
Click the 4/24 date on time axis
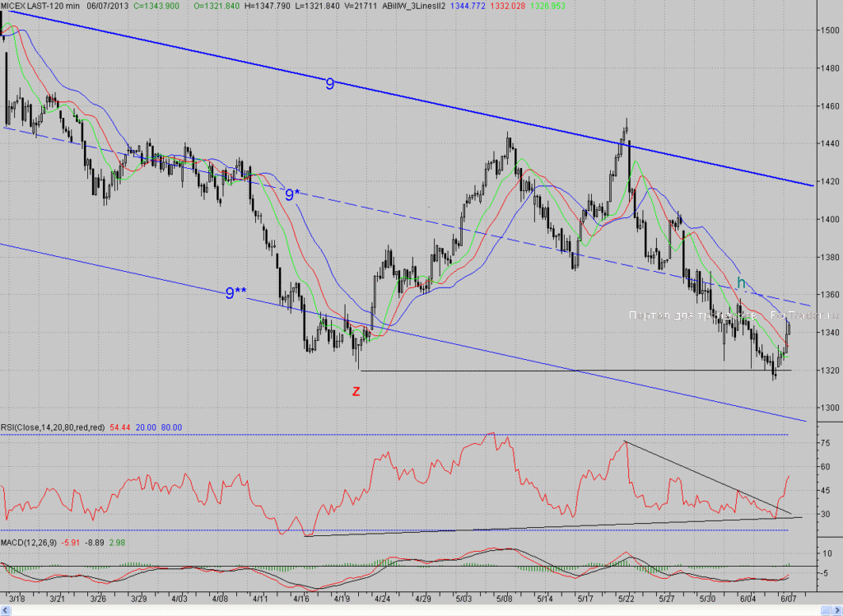[382, 598]
